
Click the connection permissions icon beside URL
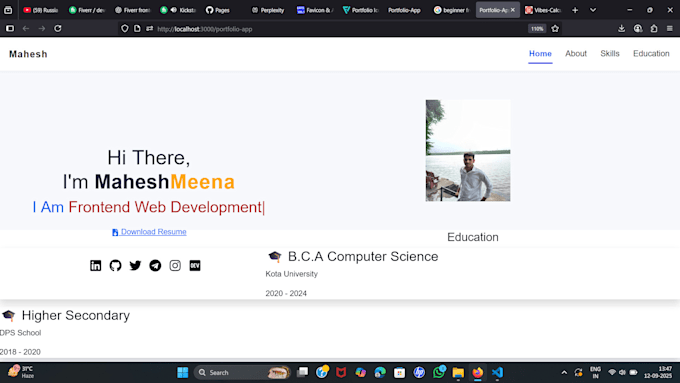coord(149,29)
